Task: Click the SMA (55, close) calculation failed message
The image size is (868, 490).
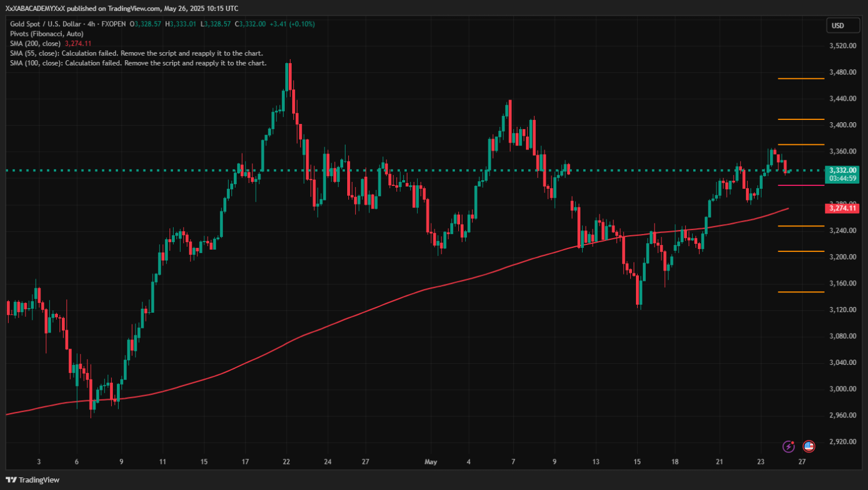Action: coord(137,53)
